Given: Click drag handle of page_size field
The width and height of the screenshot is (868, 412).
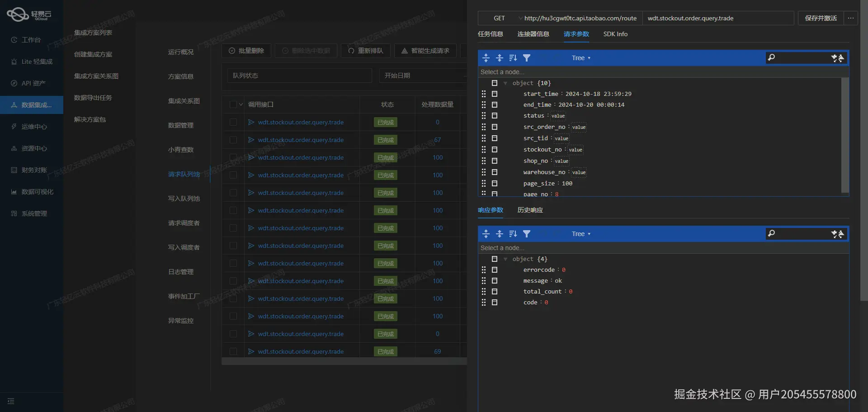Looking at the screenshot, I should [x=484, y=183].
